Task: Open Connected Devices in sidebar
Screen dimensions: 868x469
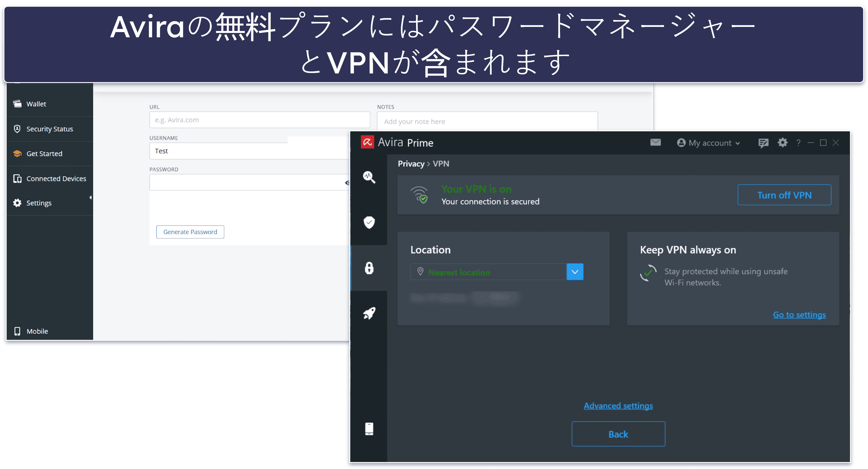Action: (50, 178)
